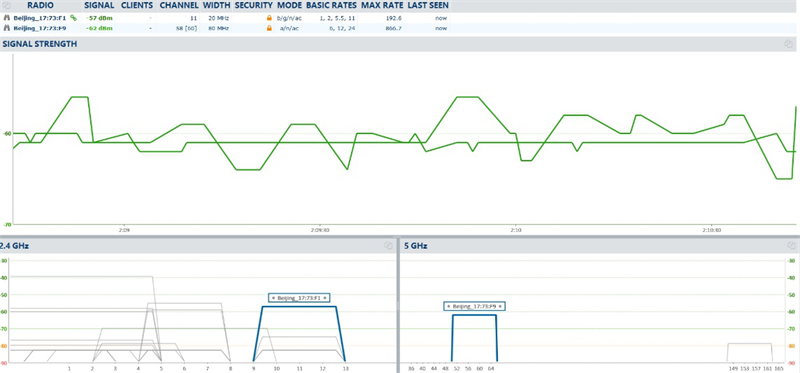Click the lock icon on the 80 MHz row

pos(269,28)
